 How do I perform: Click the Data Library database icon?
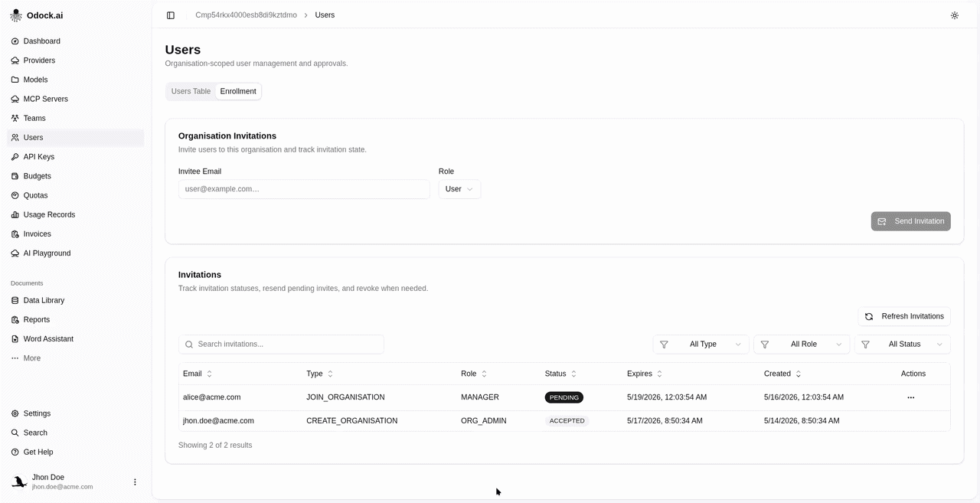click(x=15, y=301)
